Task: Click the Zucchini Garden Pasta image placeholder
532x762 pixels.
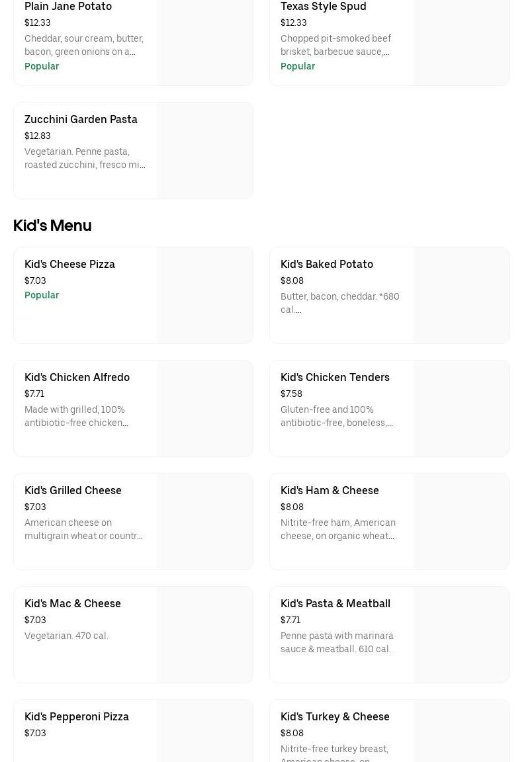Action: 205,151
